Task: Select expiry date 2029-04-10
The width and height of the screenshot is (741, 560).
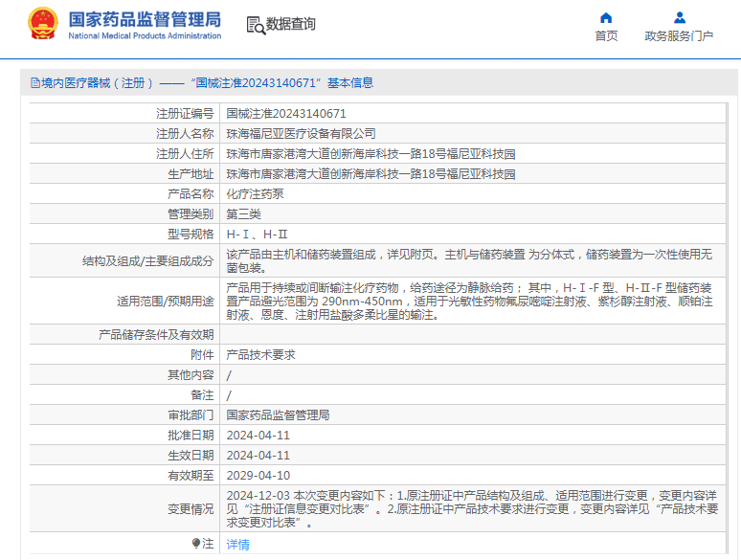Action: coord(258,476)
